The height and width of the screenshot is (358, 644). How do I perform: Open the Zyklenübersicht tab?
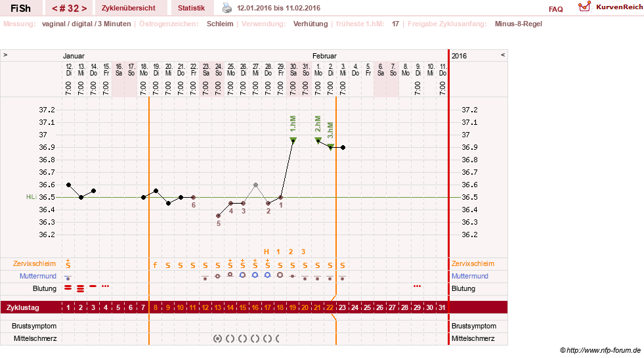[129, 8]
